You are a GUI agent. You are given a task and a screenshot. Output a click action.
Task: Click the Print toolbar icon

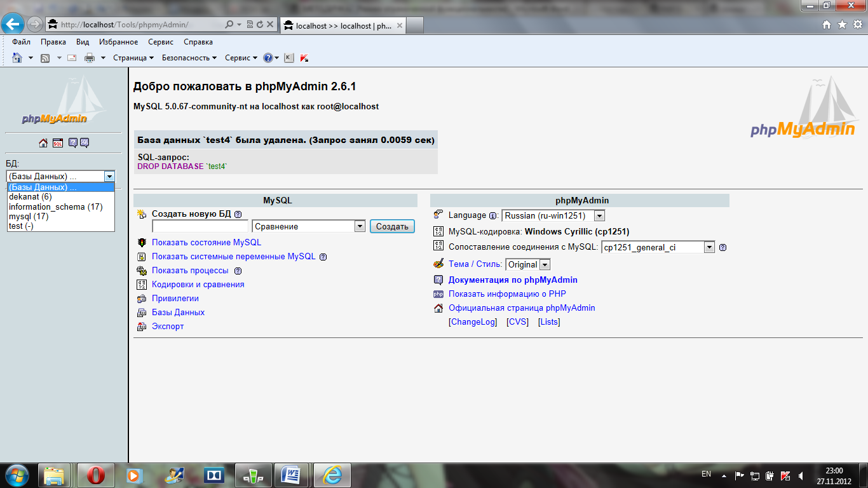click(x=90, y=58)
